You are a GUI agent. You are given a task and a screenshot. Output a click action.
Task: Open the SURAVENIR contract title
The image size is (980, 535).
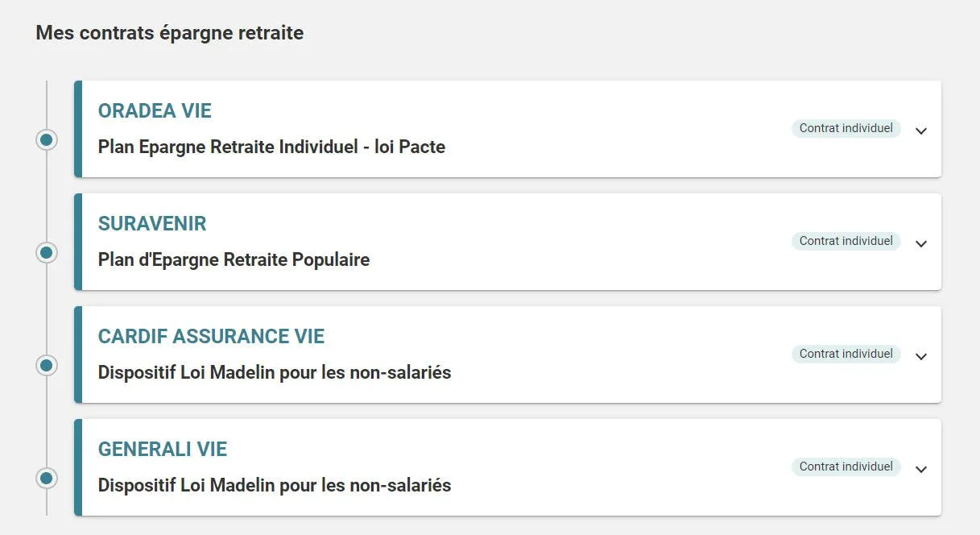(152, 224)
